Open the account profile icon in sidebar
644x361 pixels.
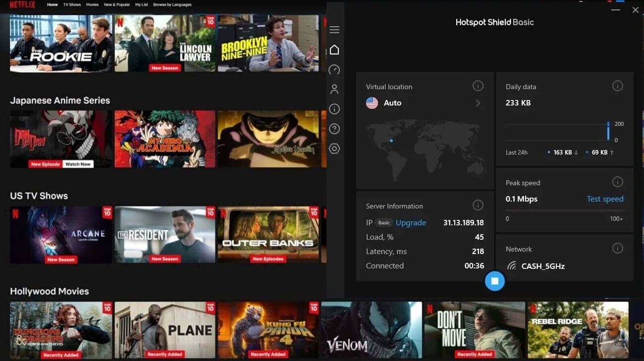334,89
